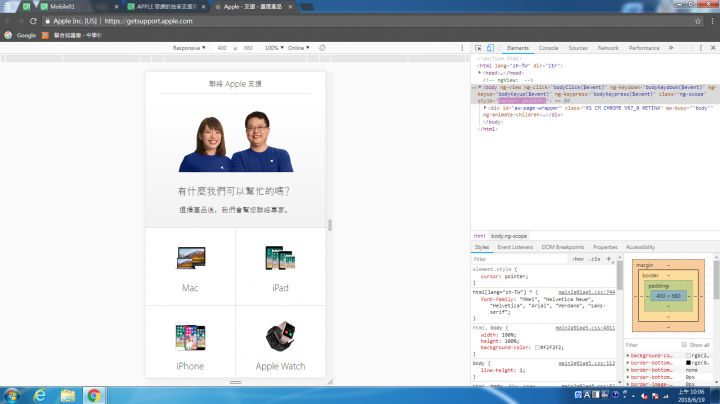The width and height of the screenshot is (720, 404).
Task: Close the DevTools panel
Action: click(713, 48)
